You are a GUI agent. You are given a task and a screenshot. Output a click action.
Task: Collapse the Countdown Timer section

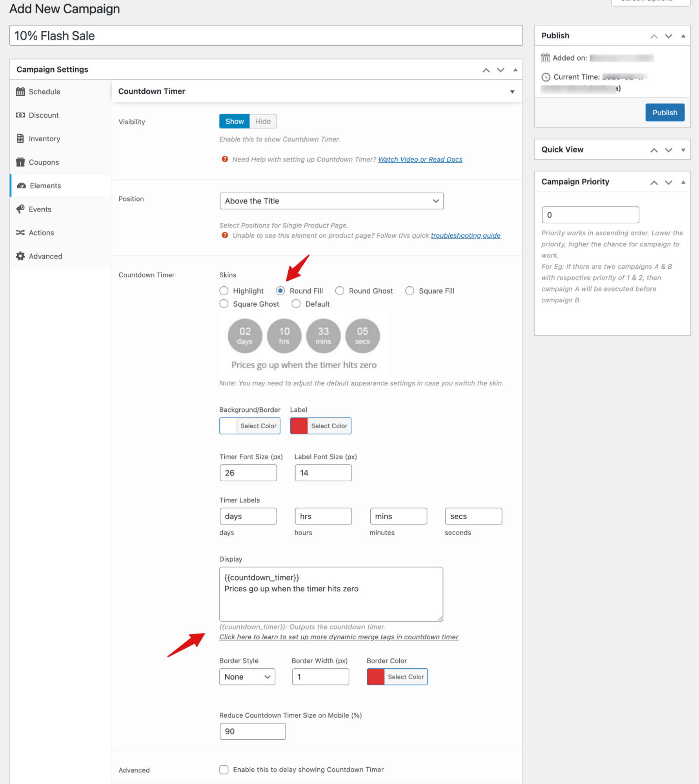[x=512, y=91]
